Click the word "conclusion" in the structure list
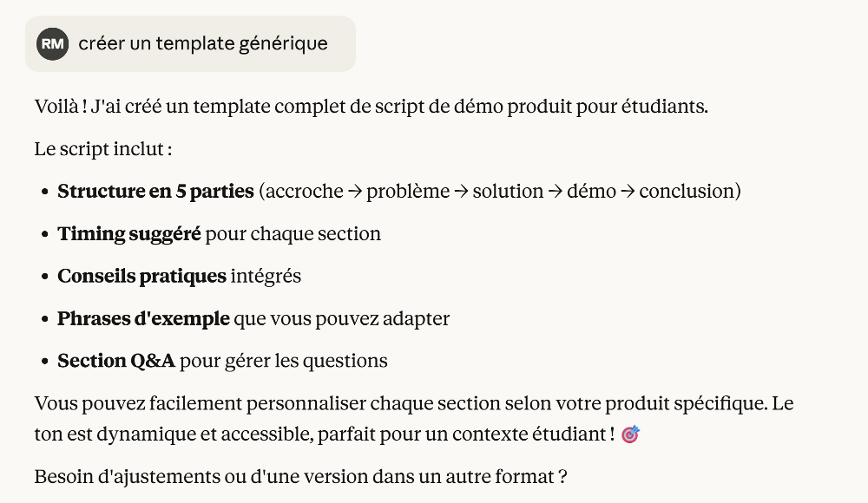The width and height of the screenshot is (868, 503). click(687, 191)
